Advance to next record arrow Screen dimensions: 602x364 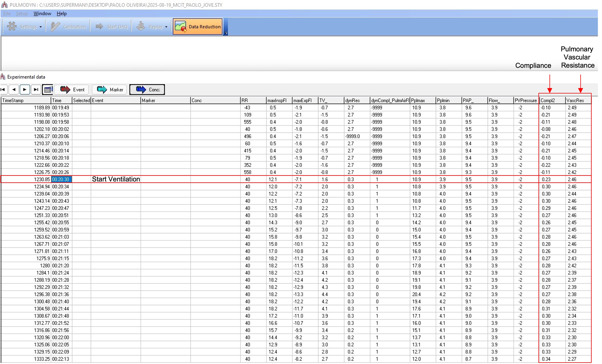pos(25,90)
